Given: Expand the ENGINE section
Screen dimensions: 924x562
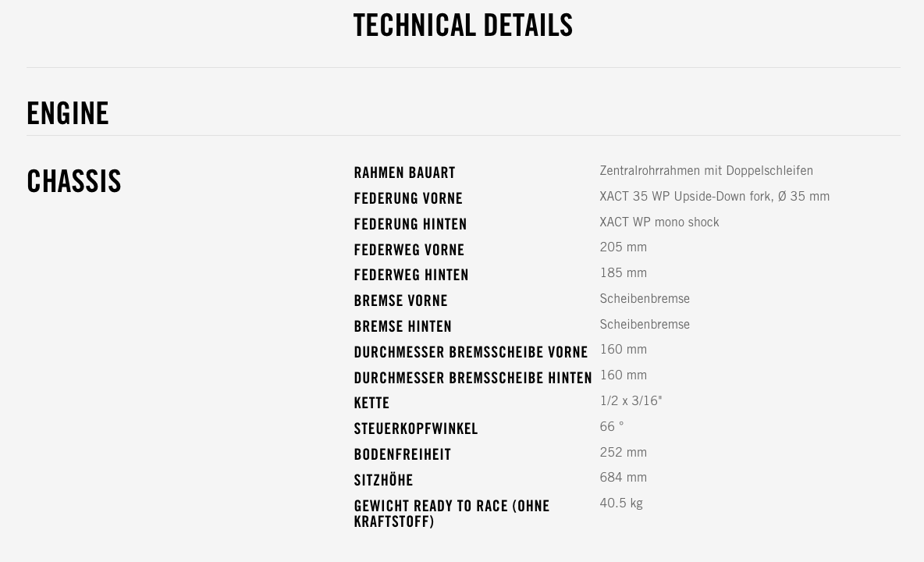Looking at the screenshot, I should 68,113.
